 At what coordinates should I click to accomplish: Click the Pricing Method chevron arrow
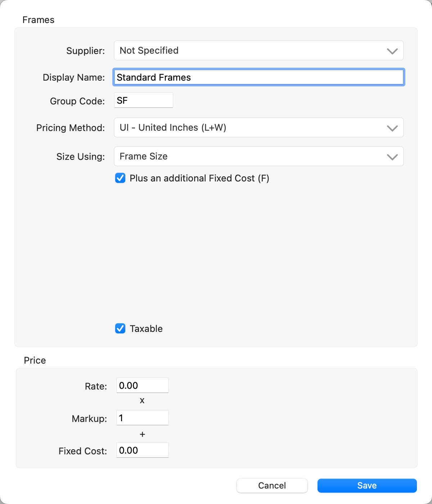392,128
